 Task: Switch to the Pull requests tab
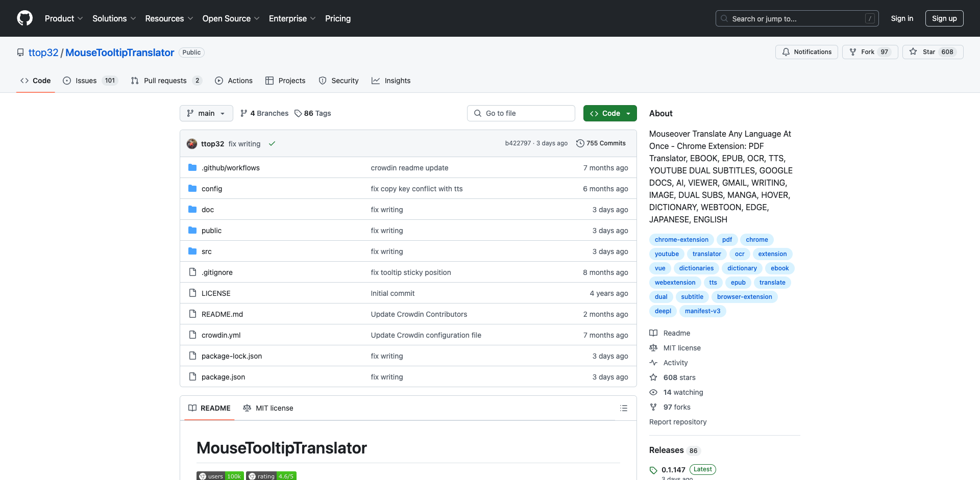pos(166,81)
